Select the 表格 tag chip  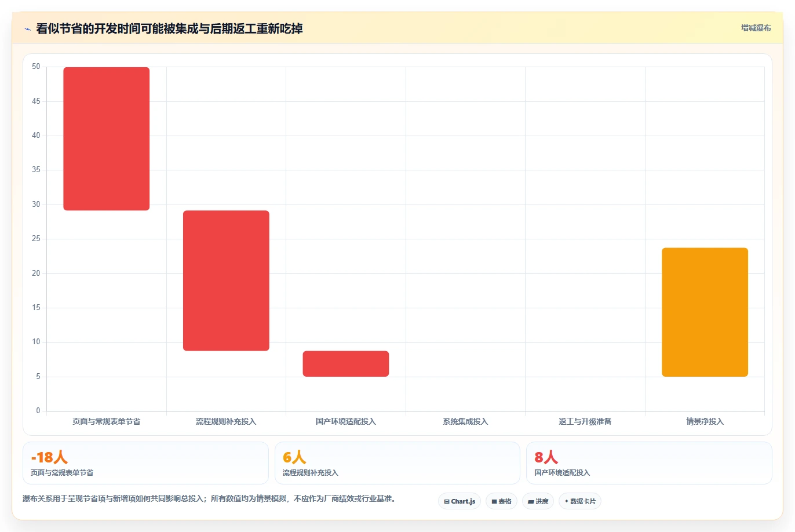(502, 501)
